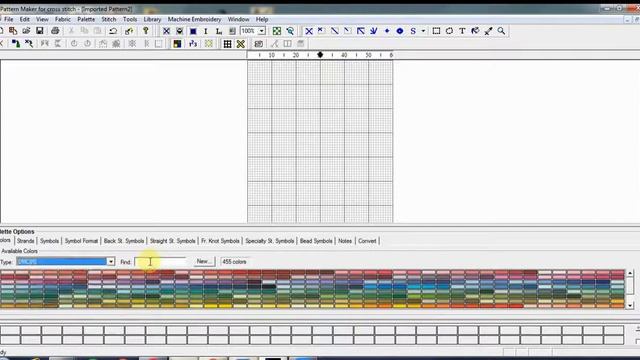Click the camera-like icon in second toolbar
Screen dimensions: 640x360
(258, 44)
